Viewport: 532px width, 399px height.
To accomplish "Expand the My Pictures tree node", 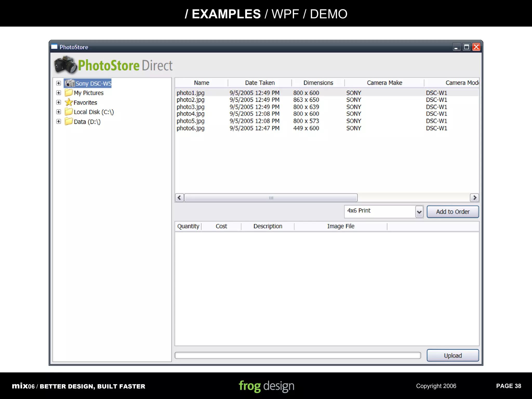I will 59,93.
